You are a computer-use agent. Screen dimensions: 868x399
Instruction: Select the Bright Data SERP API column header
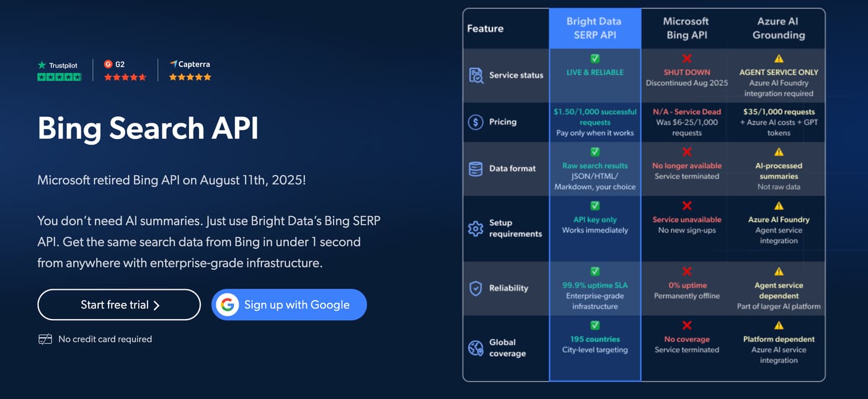pos(595,28)
